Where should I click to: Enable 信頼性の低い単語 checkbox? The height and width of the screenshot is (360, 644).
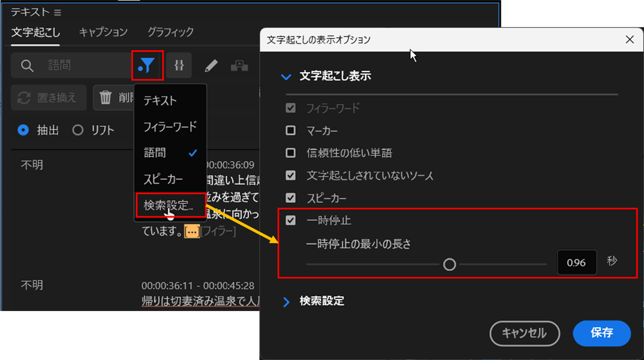(290, 153)
